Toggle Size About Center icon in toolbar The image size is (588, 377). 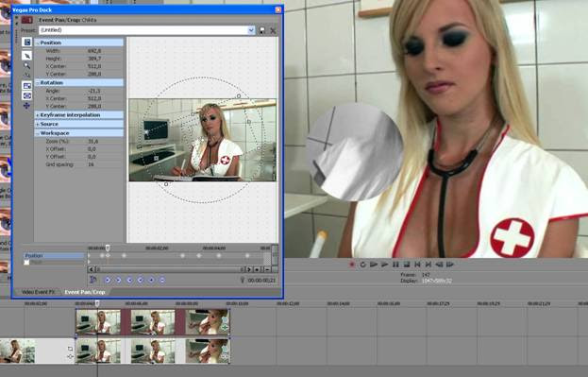[26, 96]
